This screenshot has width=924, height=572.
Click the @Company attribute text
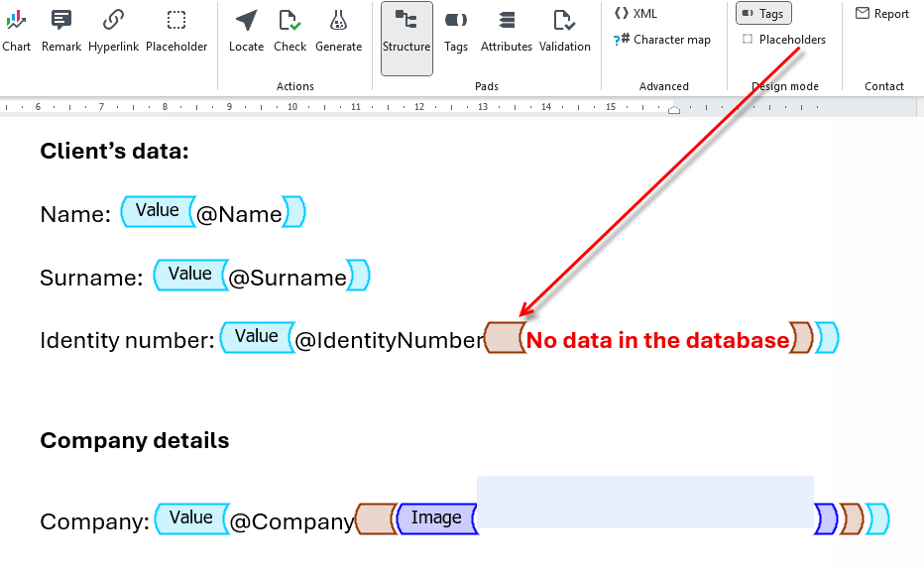pyautogui.click(x=291, y=521)
